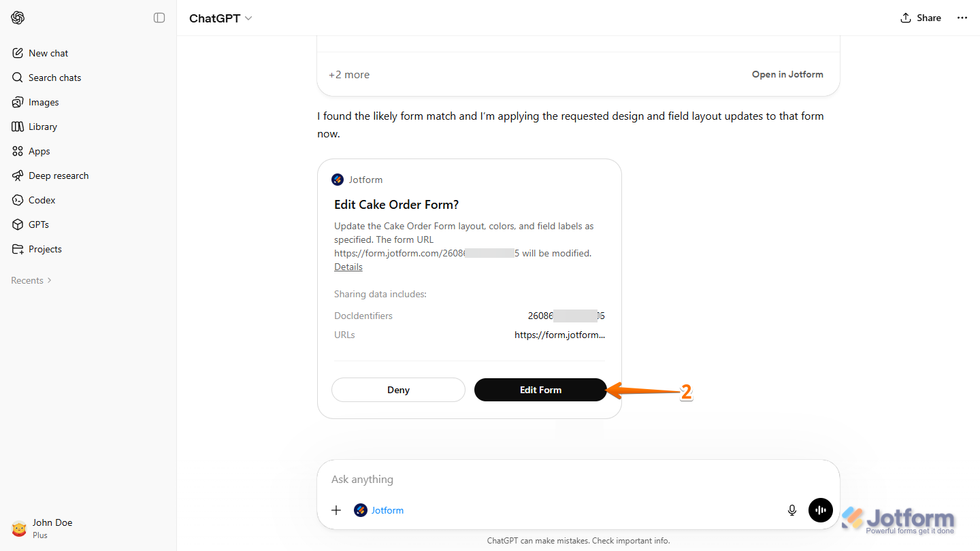Toggle the sidebar closed
The height and width of the screenshot is (551, 980).
(159, 18)
